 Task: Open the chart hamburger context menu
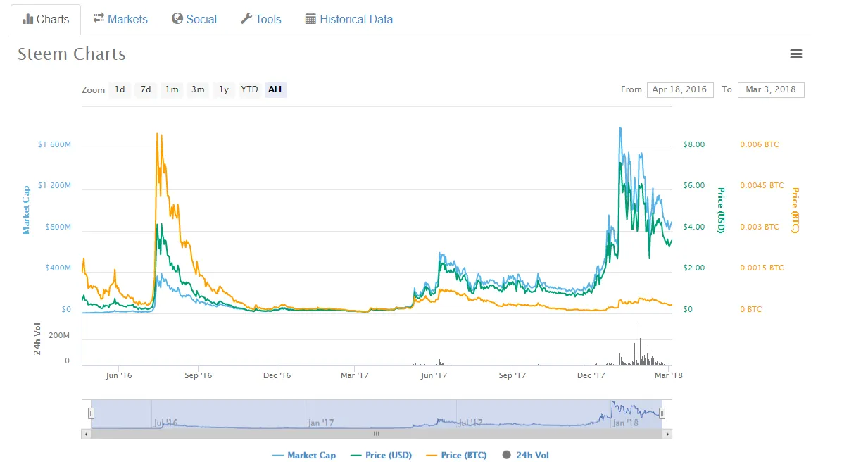click(x=796, y=54)
